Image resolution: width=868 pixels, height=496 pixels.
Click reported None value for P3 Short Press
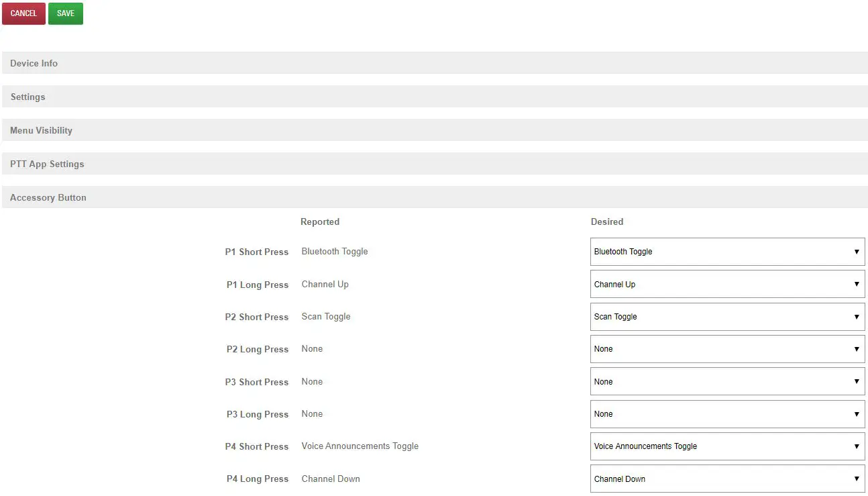coord(313,382)
